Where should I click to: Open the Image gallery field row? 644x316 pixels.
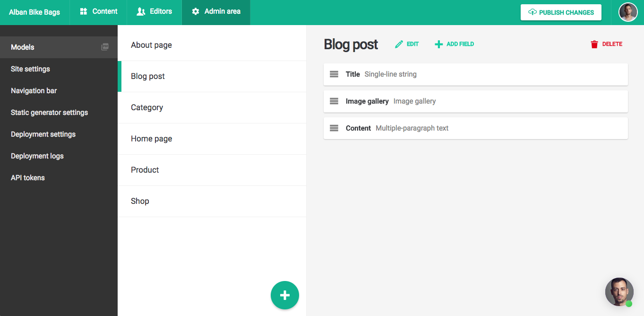476,101
